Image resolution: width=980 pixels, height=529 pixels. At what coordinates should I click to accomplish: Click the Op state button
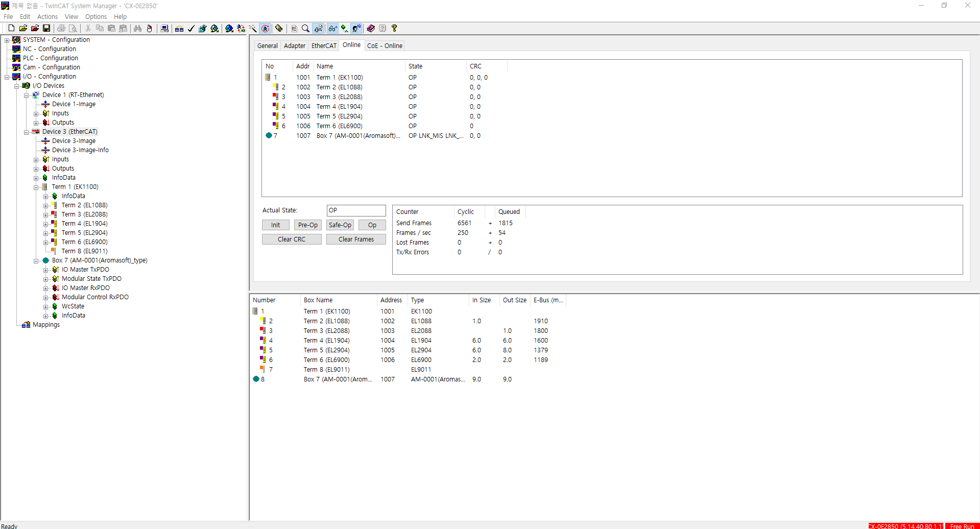point(372,225)
